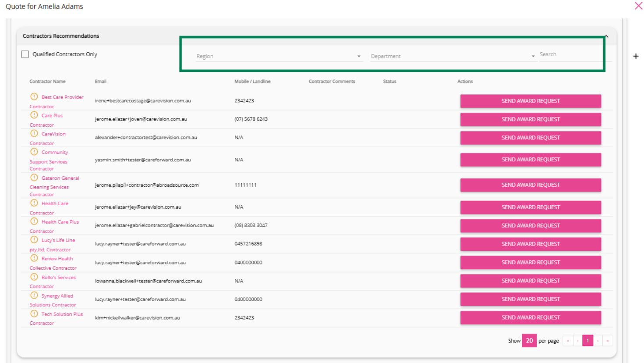Send award request to Care Plus

(531, 119)
